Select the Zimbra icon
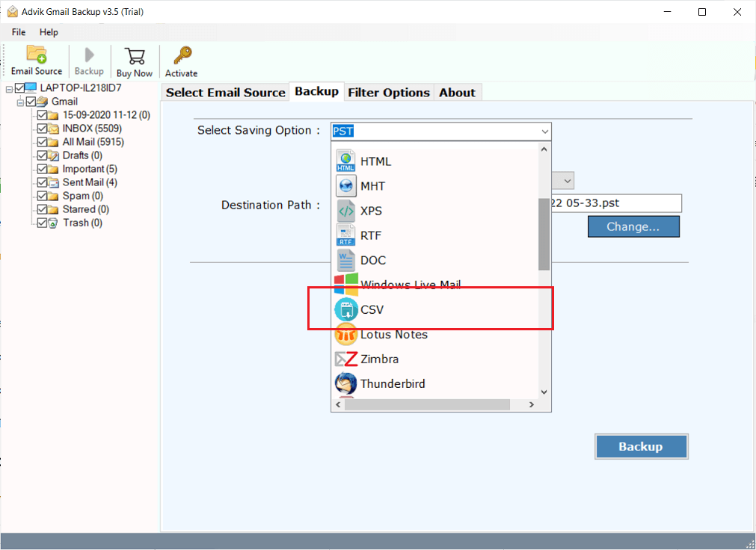This screenshot has width=756, height=550. [x=346, y=359]
